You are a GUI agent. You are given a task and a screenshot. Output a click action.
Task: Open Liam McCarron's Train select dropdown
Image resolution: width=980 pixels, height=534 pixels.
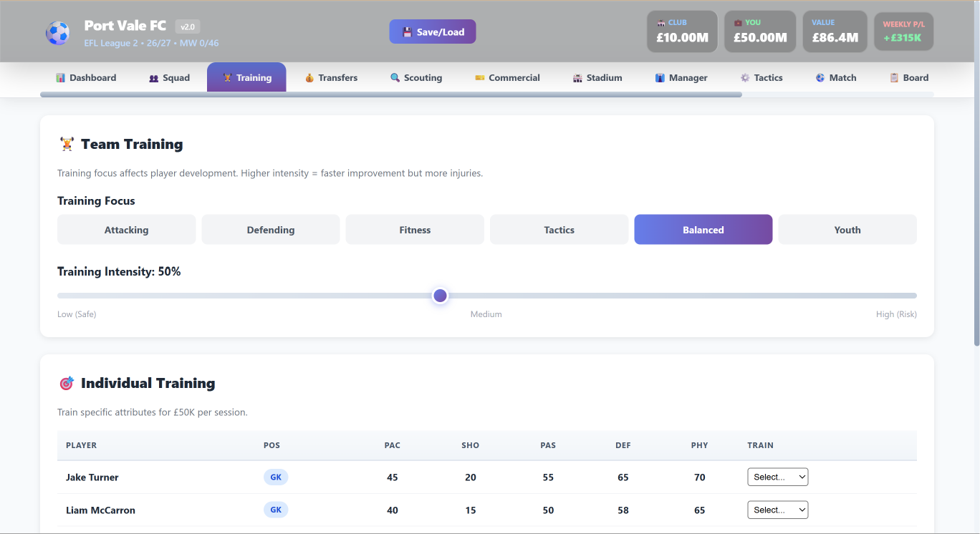click(x=778, y=510)
